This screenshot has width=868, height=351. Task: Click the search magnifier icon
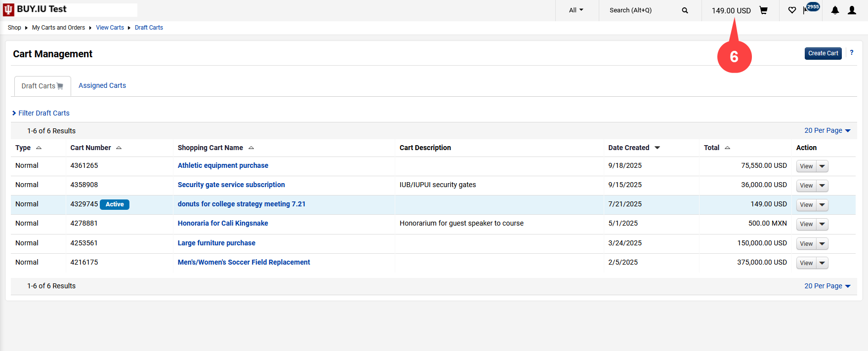tap(685, 10)
